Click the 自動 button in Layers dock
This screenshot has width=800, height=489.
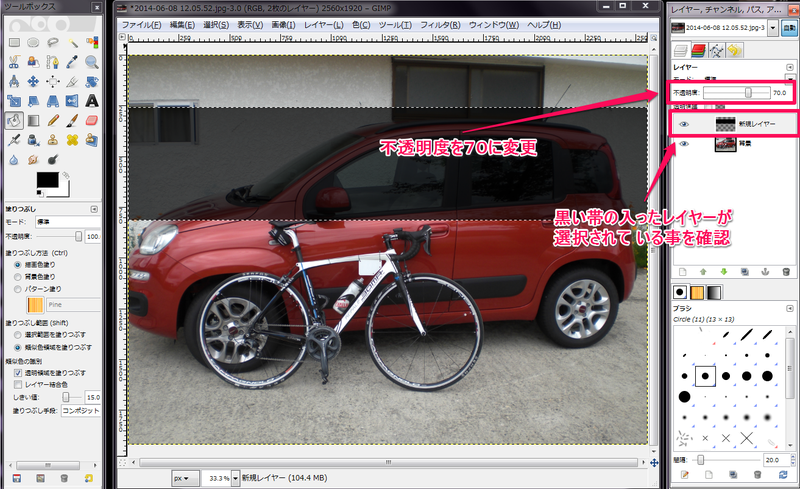(789, 28)
